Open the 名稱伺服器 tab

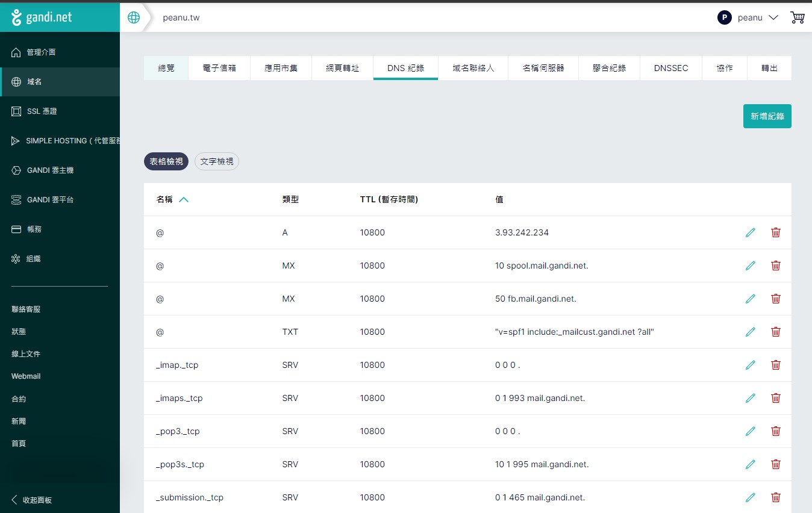pos(543,68)
